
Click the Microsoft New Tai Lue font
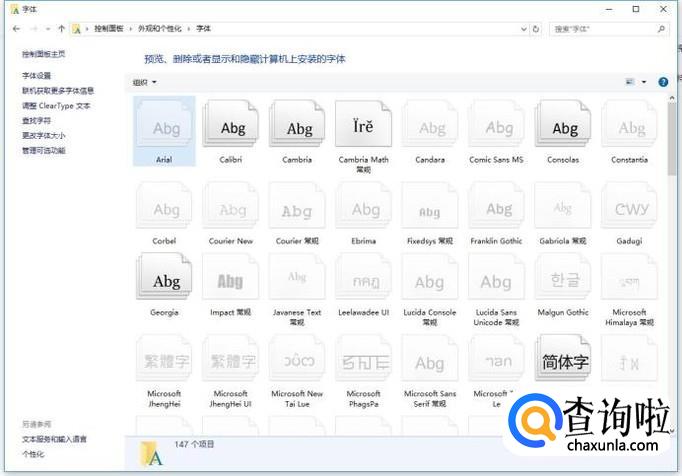(x=297, y=358)
